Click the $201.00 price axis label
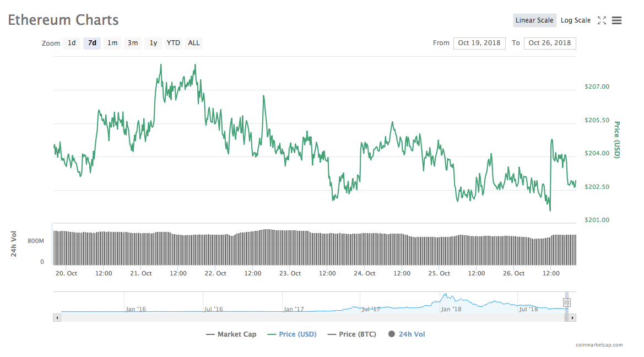The width and height of the screenshot is (644, 357). coord(597,220)
